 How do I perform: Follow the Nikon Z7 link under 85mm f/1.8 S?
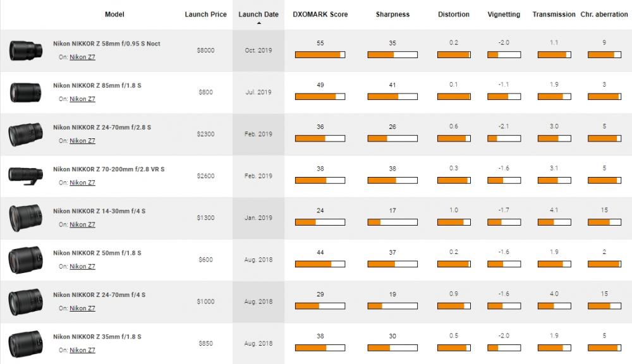[x=82, y=99]
